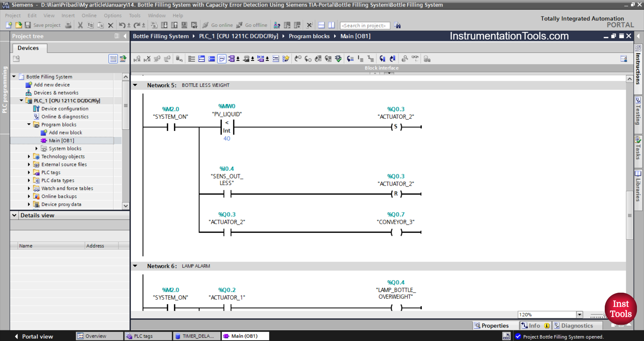Image resolution: width=644 pixels, height=341 pixels.
Task: Switch to Portal view
Action: 34,336
